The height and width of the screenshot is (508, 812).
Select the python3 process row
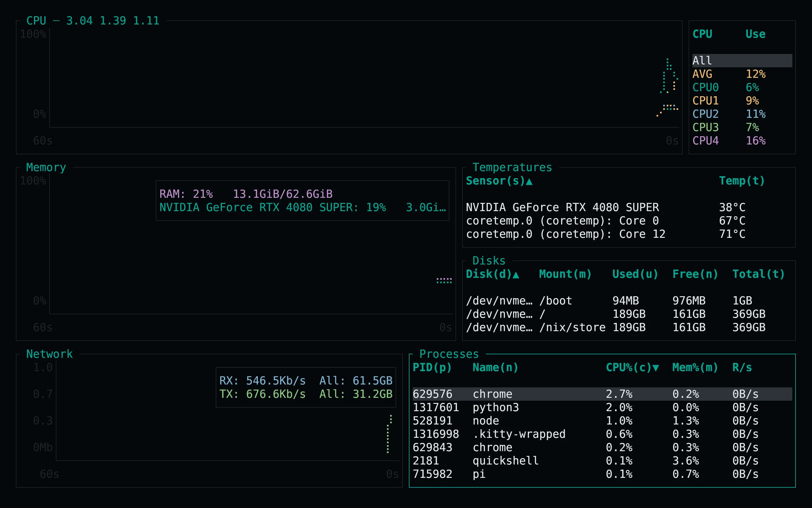click(602, 408)
